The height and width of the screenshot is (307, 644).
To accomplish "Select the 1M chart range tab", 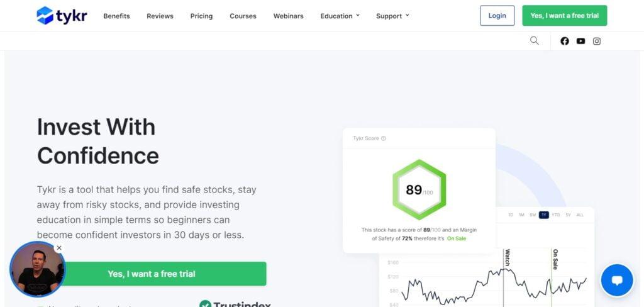I will coord(521,215).
